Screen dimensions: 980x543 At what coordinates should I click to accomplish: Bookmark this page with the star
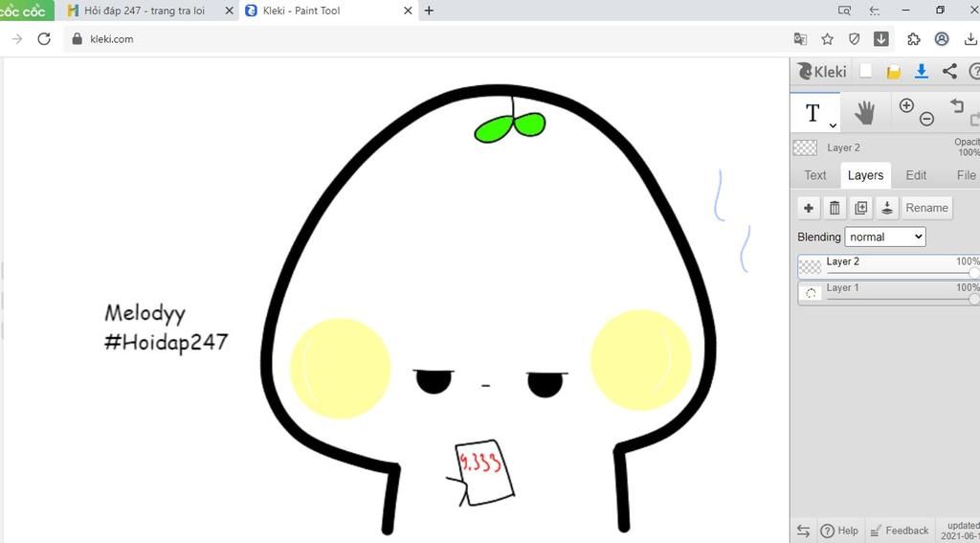click(827, 38)
